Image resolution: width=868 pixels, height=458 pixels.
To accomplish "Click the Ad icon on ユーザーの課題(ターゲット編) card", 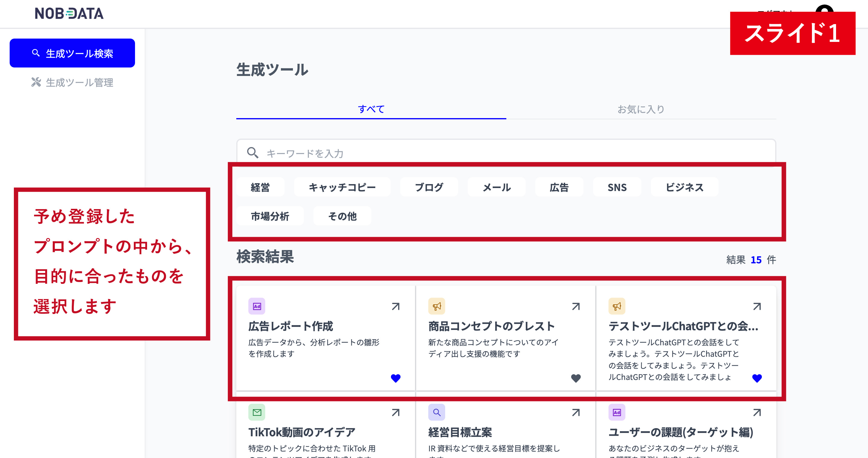I will coord(617,412).
